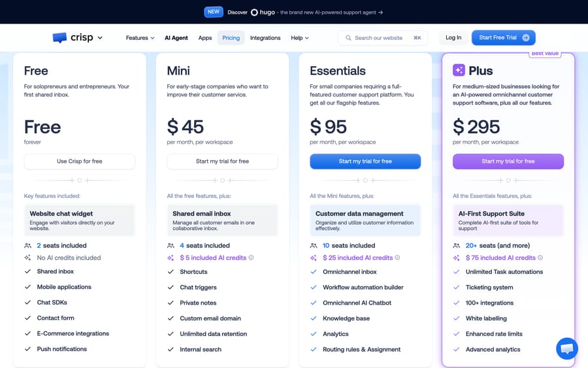The image size is (588, 368).
Task: Open the chat widget bubble
Action: click(567, 348)
